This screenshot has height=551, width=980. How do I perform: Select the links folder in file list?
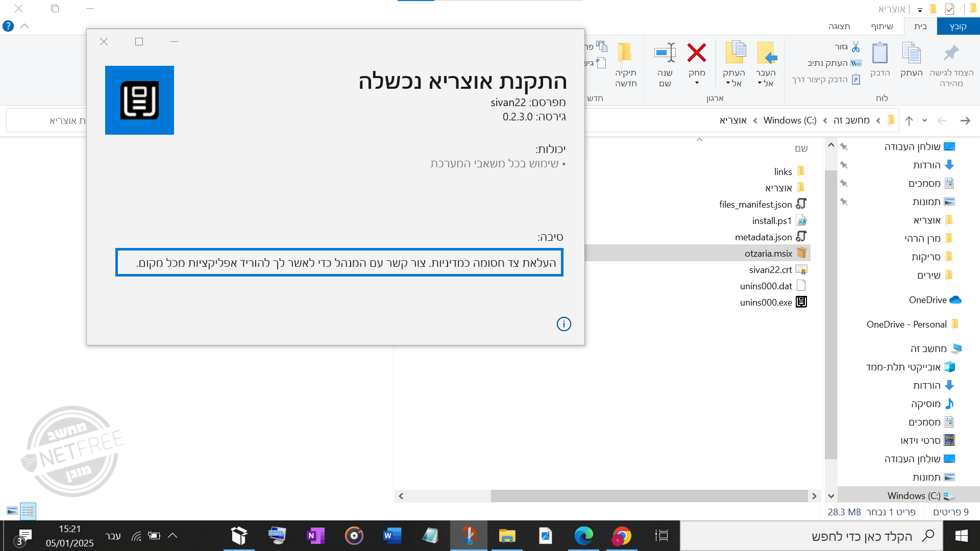(789, 171)
